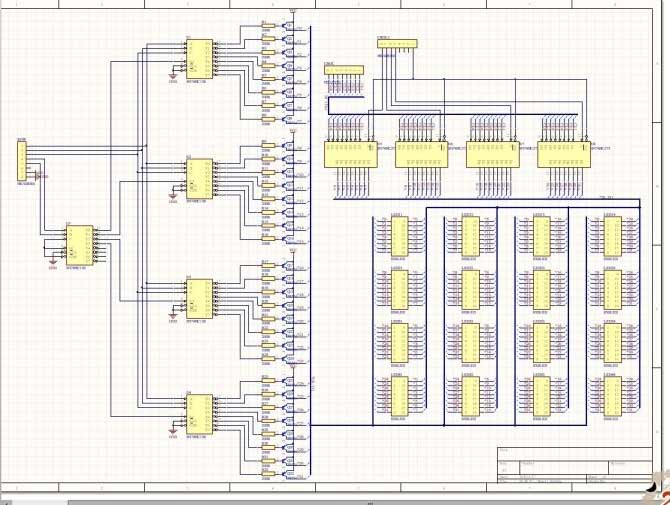Select the wide horizontal header connector at top
This screenshot has height=505, width=670.
(x=397, y=43)
